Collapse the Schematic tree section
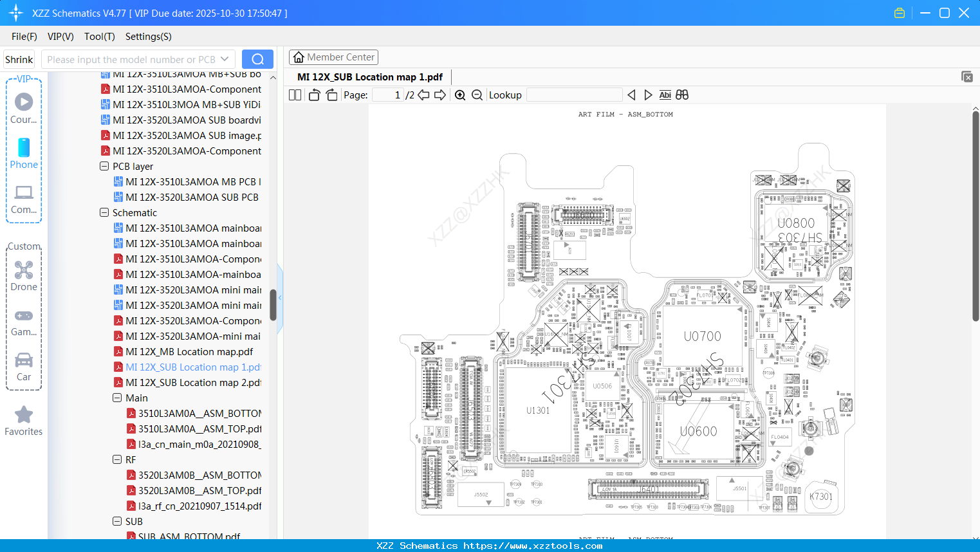The image size is (980, 552). [x=104, y=212]
